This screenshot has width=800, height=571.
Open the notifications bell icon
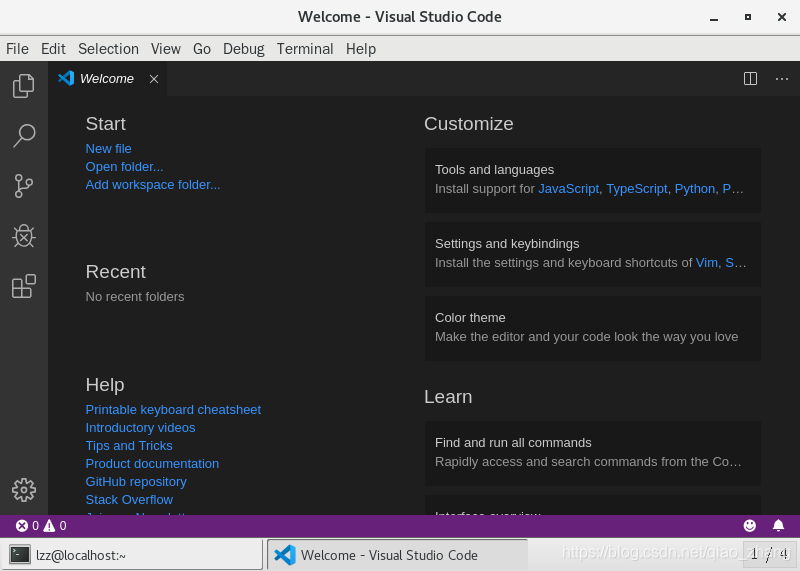pyautogui.click(x=778, y=526)
